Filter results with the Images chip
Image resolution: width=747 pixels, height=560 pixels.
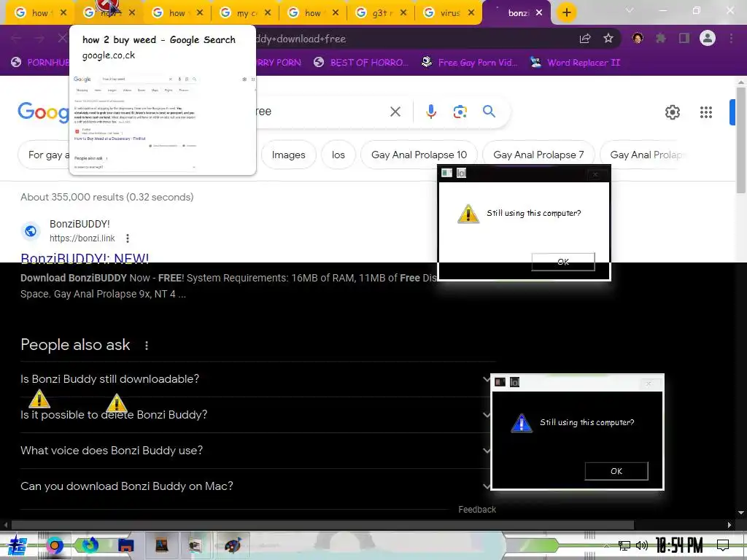288,155
